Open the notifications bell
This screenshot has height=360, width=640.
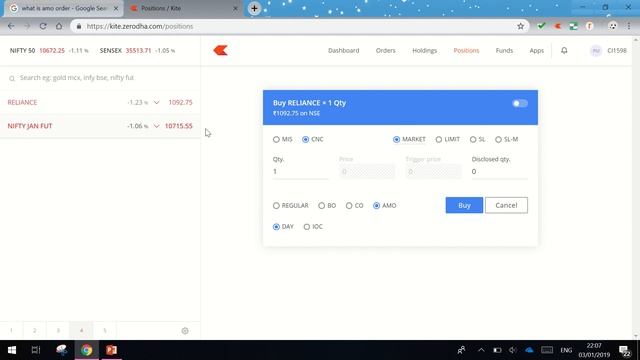click(564, 51)
